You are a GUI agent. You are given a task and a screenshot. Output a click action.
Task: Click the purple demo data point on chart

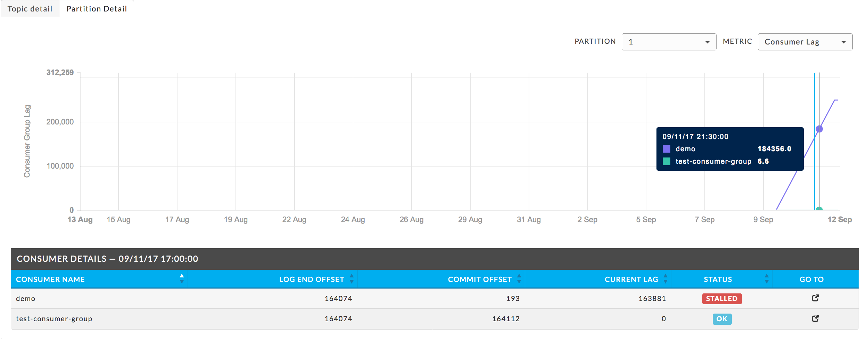(x=819, y=129)
